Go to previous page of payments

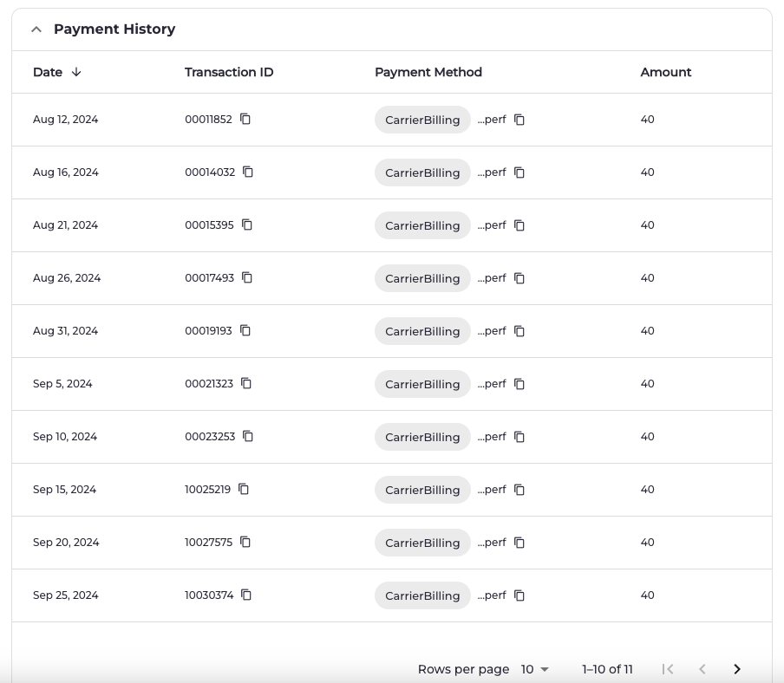pyautogui.click(x=702, y=669)
